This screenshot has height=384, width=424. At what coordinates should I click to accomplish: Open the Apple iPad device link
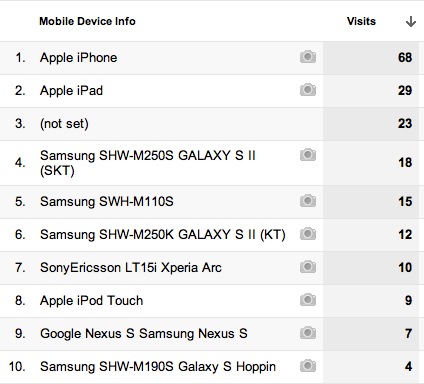71,91
